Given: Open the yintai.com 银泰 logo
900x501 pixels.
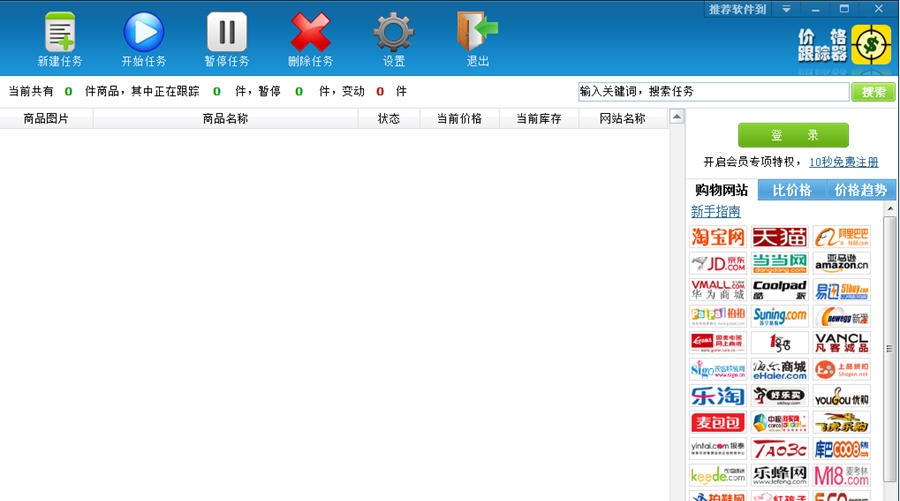Looking at the screenshot, I should (x=717, y=449).
